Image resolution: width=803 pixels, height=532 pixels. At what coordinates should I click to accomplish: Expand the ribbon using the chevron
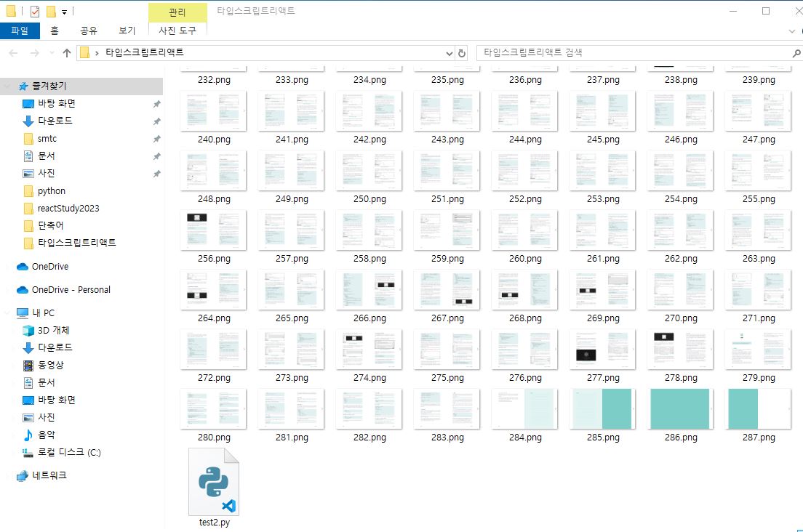(x=792, y=31)
